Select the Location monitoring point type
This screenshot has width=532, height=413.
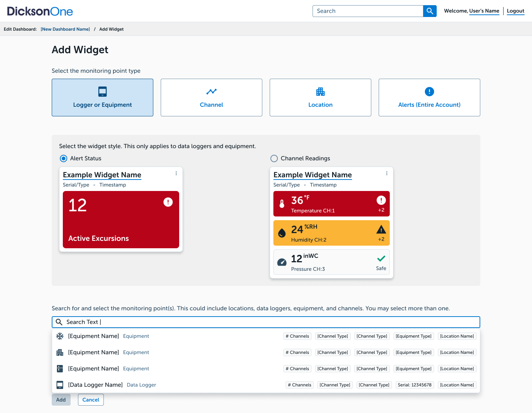(x=320, y=98)
